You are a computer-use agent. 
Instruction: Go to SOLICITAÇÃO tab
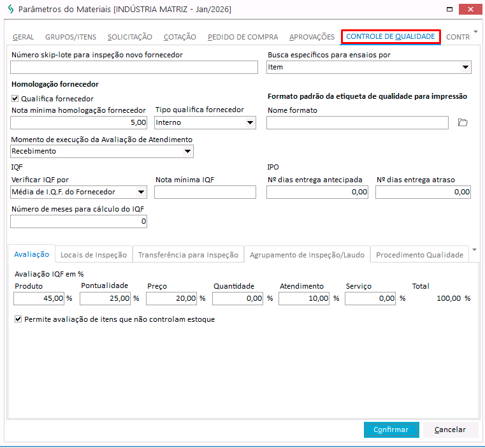coord(130,37)
